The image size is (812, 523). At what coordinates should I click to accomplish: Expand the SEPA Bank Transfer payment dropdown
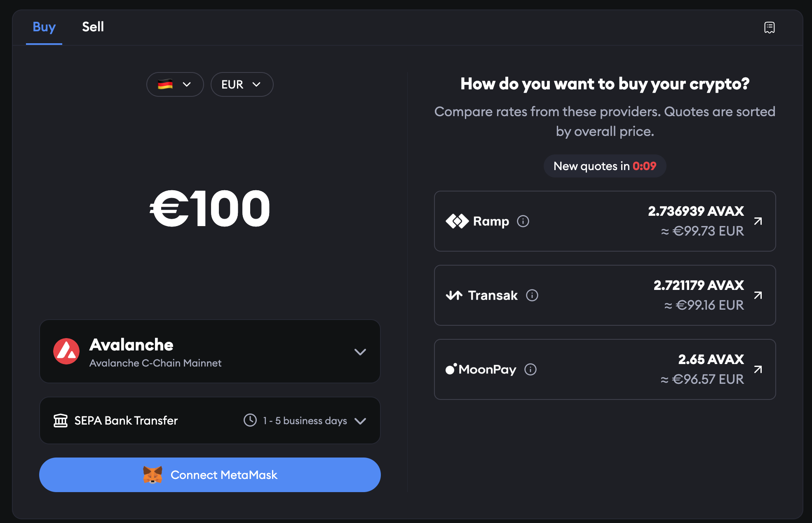(x=360, y=421)
